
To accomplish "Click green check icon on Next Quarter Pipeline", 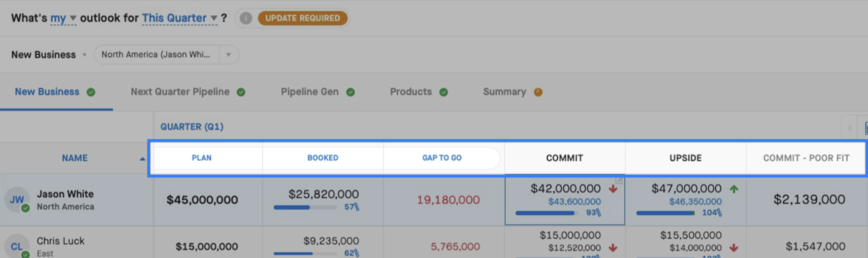I will click(x=241, y=92).
